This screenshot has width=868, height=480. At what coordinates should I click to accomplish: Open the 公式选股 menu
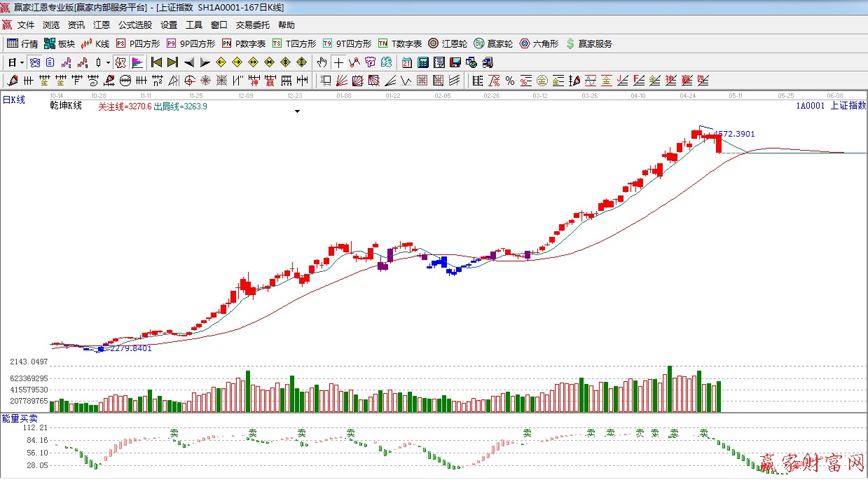click(x=135, y=25)
